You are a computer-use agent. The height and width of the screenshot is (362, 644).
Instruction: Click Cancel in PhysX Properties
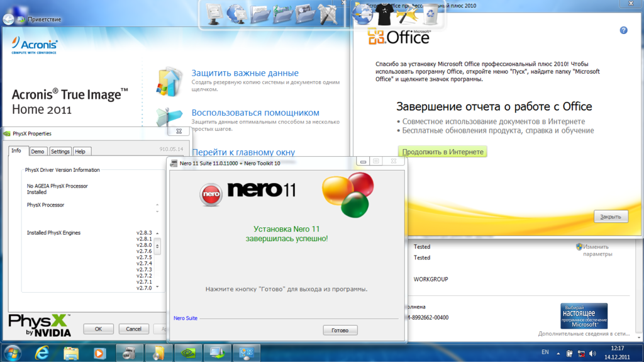point(133,329)
